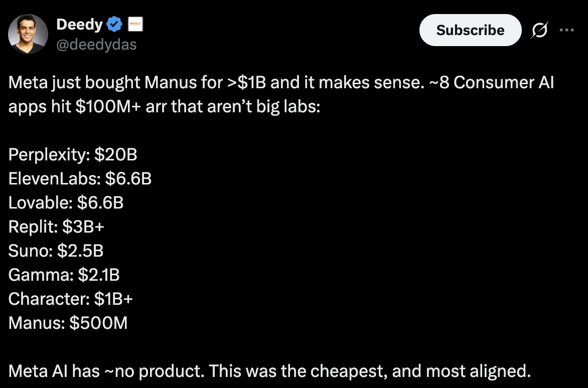Click the "Manus: $500M" line

tap(68, 323)
